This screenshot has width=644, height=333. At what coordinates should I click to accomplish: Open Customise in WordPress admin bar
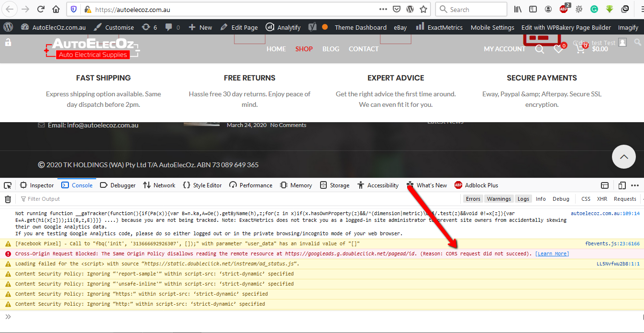tap(114, 27)
